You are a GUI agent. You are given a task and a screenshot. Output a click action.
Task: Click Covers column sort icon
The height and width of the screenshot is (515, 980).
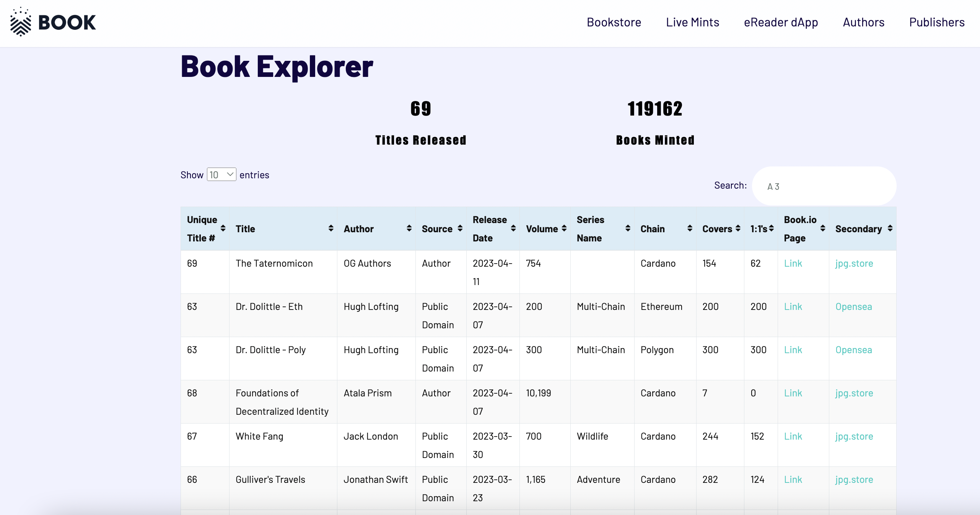pyautogui.click(x=738, y=228)
